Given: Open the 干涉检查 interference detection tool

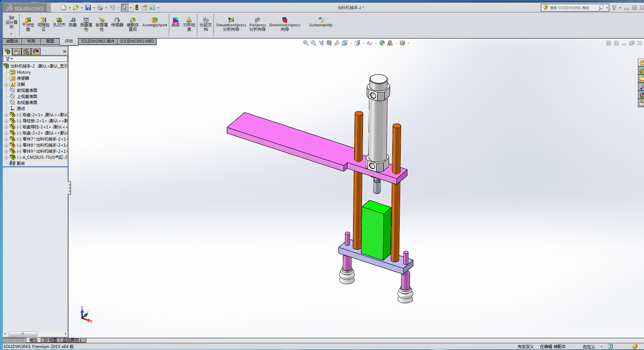Looking at the screenshot, I should tap(28, 24).
